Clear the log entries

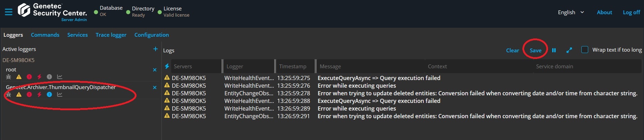(x=512, y=50)
